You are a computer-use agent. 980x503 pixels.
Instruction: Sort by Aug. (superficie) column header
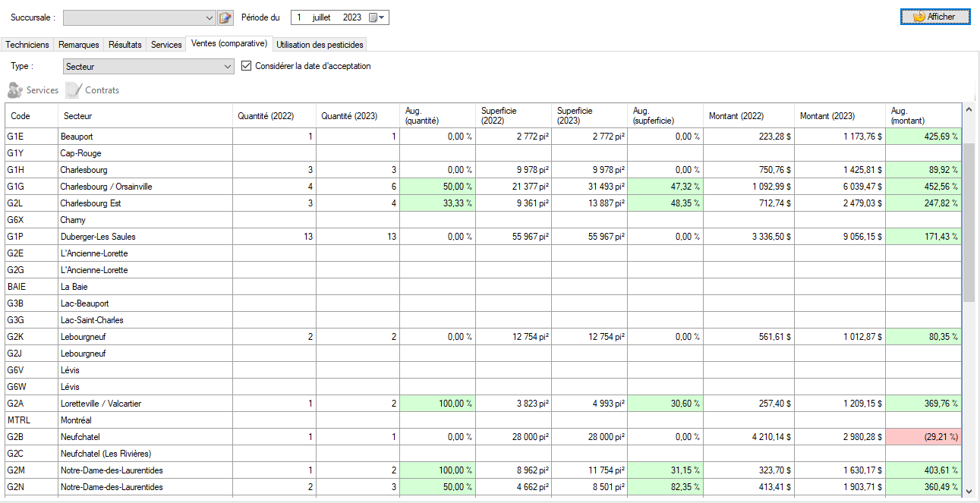pos(665,116)
